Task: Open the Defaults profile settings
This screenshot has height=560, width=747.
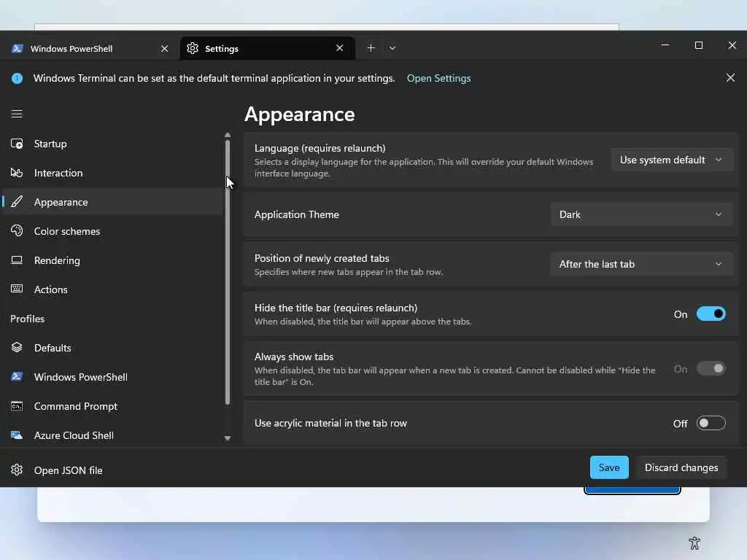Action: click(112, 348)
